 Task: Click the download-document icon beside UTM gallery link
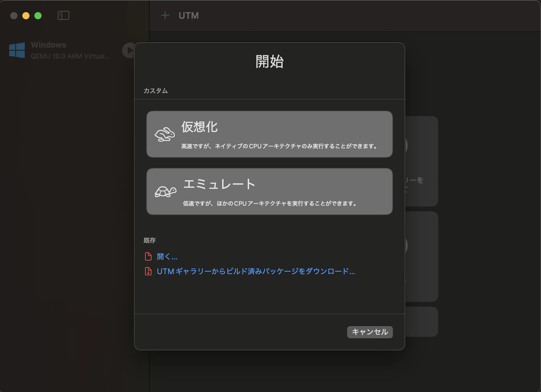[x=148, y=271]
